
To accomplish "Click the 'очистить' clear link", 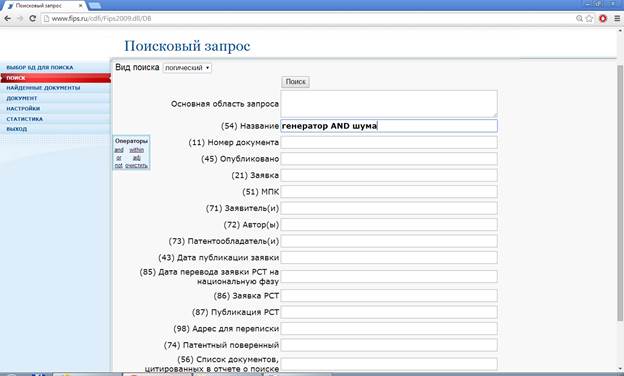I will 136,166.
